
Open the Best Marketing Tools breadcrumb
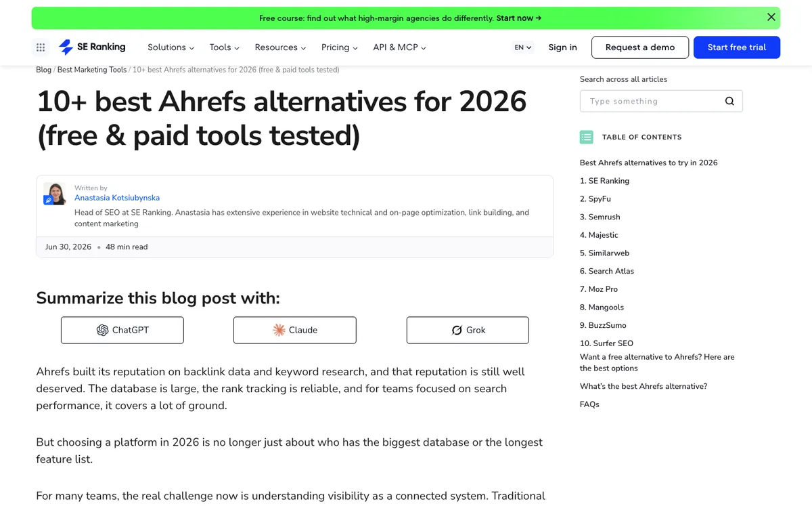(x=92, y=70)
